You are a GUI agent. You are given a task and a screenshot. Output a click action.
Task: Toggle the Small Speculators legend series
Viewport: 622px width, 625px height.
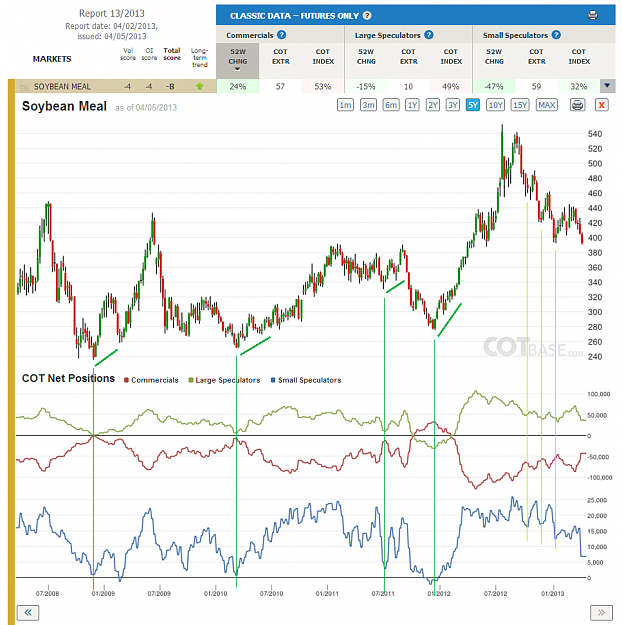tap(306, 380)
